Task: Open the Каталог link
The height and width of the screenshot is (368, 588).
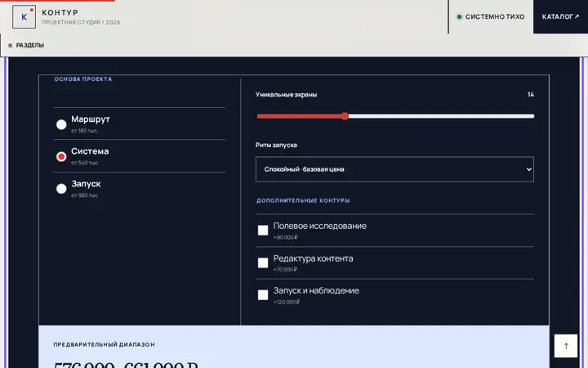Action: pos(560,17)
